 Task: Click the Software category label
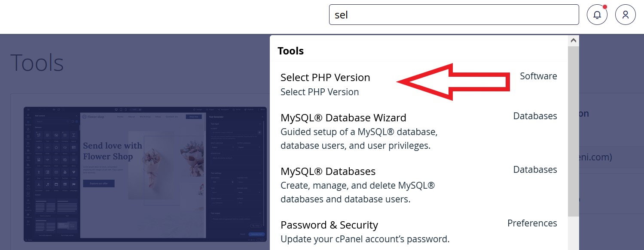pyautogui.click(x=538, y=76)
